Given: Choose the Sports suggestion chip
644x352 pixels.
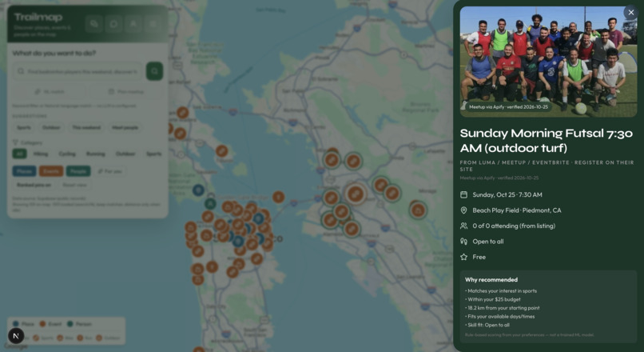Looking at the screenshot, I should [x=24, y=127].
